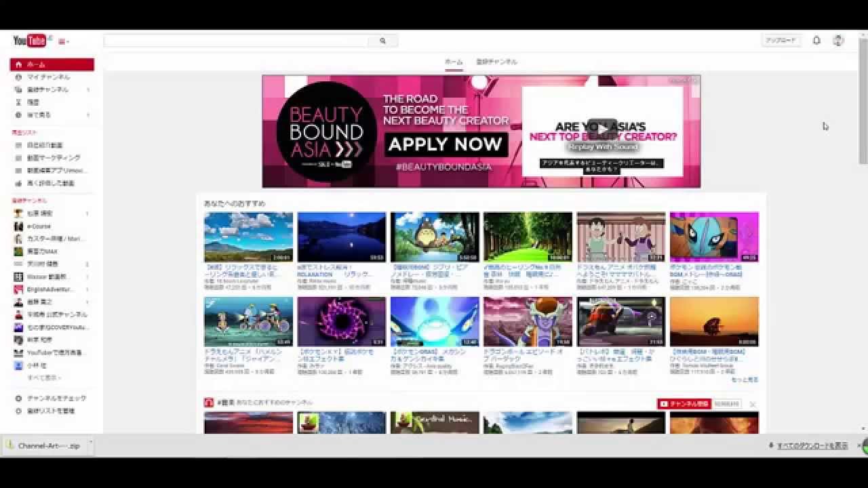This screenshot has height=488, width=868.
Task: Open the account avatar menu
Action: tap(838, 41)
